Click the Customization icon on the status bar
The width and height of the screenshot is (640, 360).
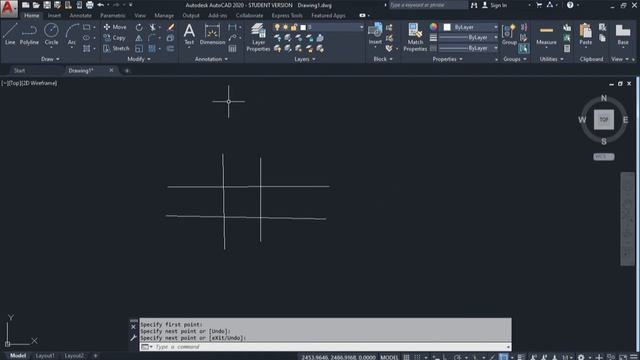tap(634, 357)
